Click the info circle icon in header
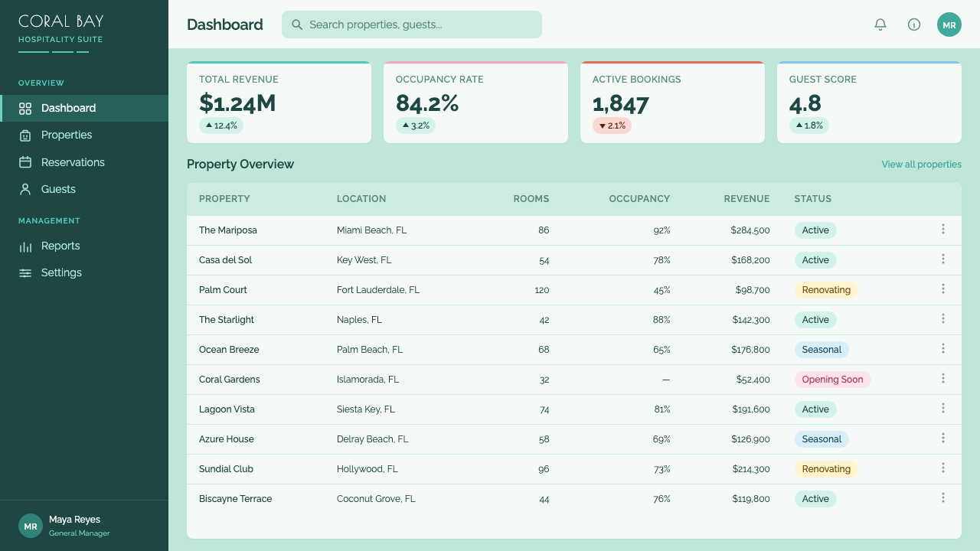This screenshot has width=980, height=551. [x=914, y=24]
